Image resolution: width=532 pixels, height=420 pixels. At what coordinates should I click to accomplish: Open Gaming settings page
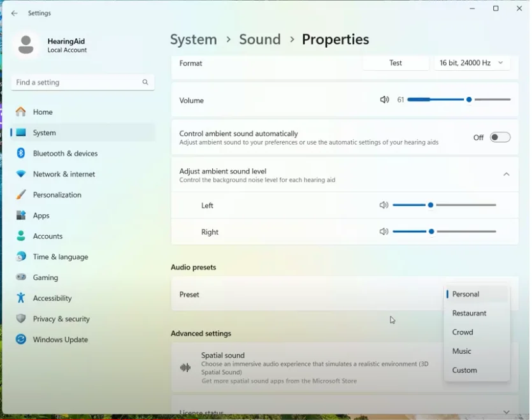(x=83, y=277)
